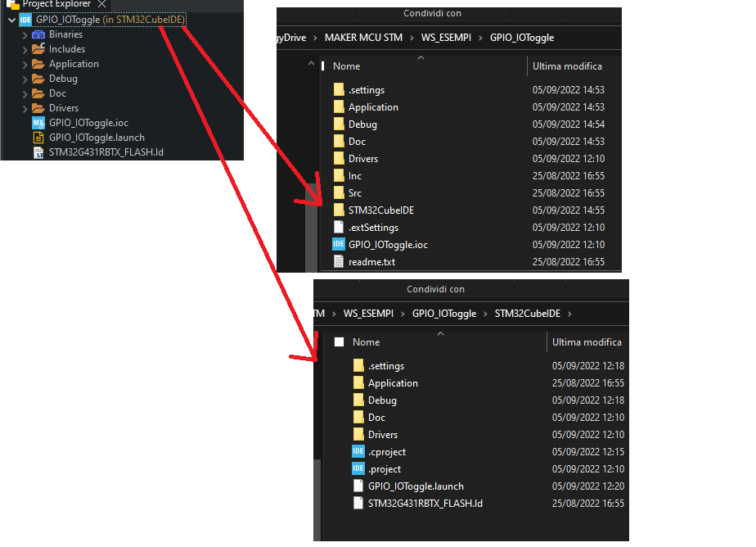Select the Src folder icon
This screenshot has width=756, height=547.
click(x=339, y=193)
